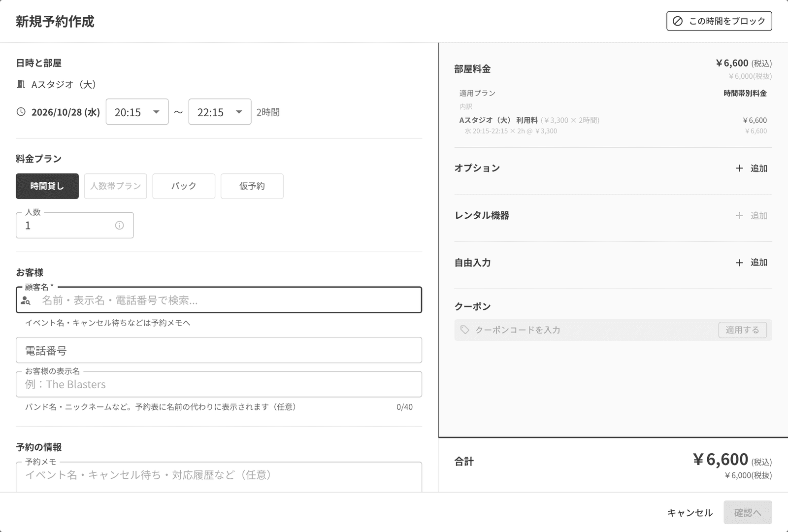
Task: Focus the 顧客名 search field
Action: 219,300
